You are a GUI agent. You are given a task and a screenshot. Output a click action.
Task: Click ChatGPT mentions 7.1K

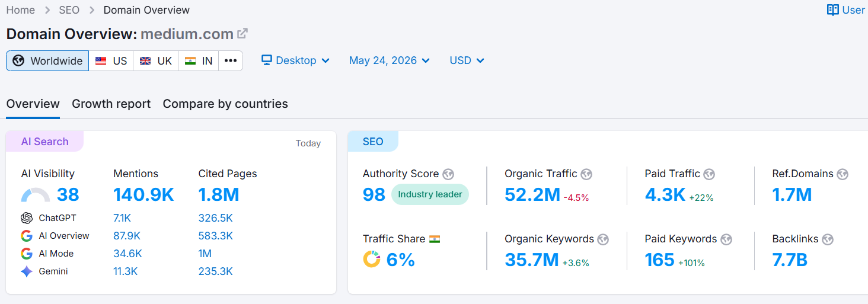pos(122,218)
